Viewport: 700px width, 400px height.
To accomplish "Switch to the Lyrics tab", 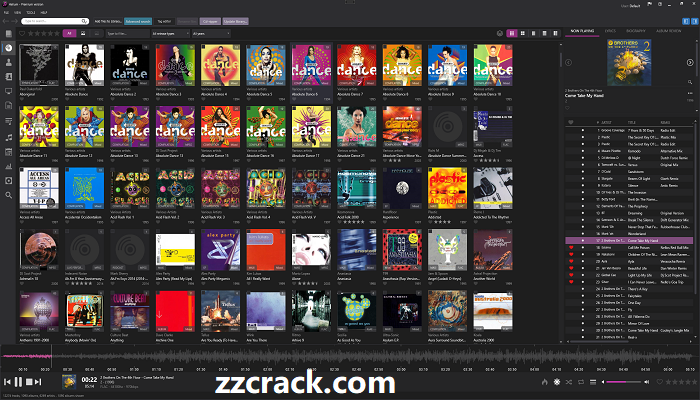I will pyautogui.click(x=610, y=31).
